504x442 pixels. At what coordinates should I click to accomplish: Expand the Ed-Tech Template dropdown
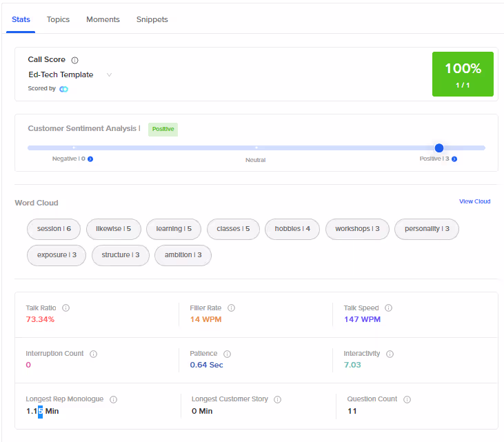coord(70,75)
